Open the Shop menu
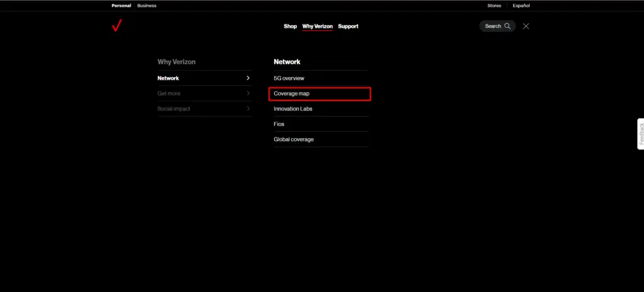The height and width of the screenshot is (292, 644). 290,26
